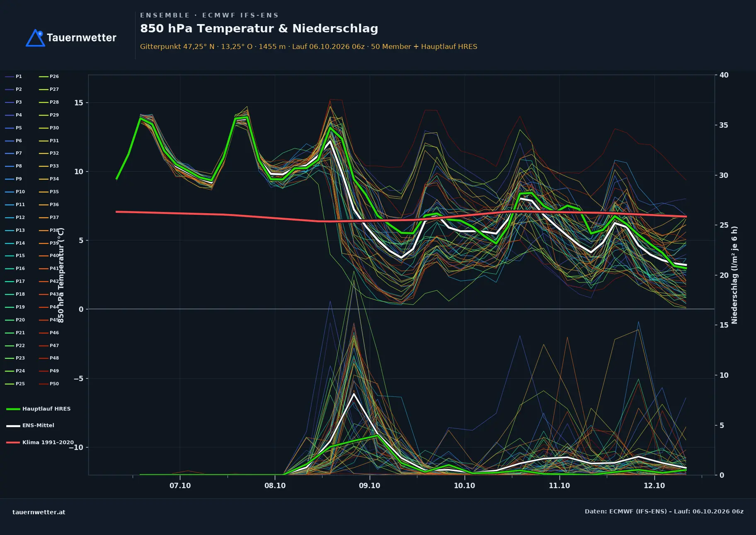
Task: Click the 09.10 date tick label
Action: click(x=370, y=486)
